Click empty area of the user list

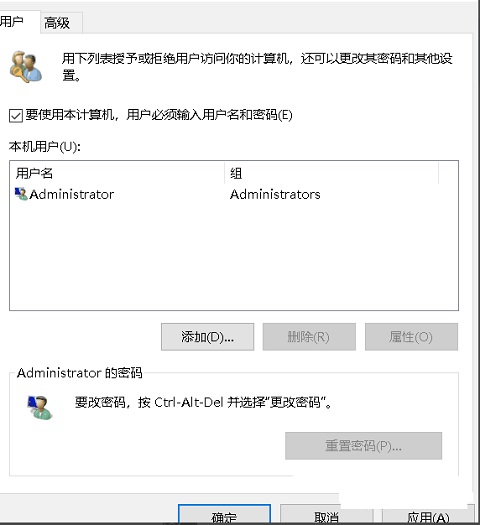pos(234,256)
